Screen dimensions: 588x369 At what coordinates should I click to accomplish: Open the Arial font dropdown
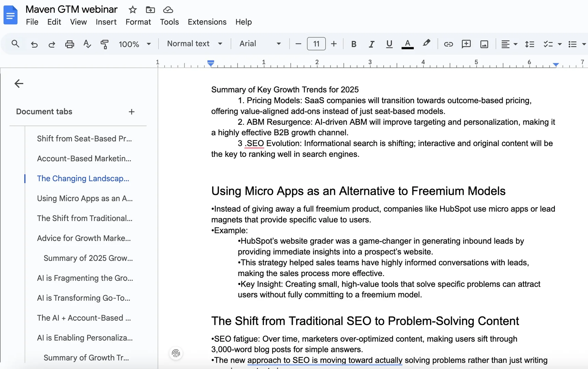click(x=260, y=44)
